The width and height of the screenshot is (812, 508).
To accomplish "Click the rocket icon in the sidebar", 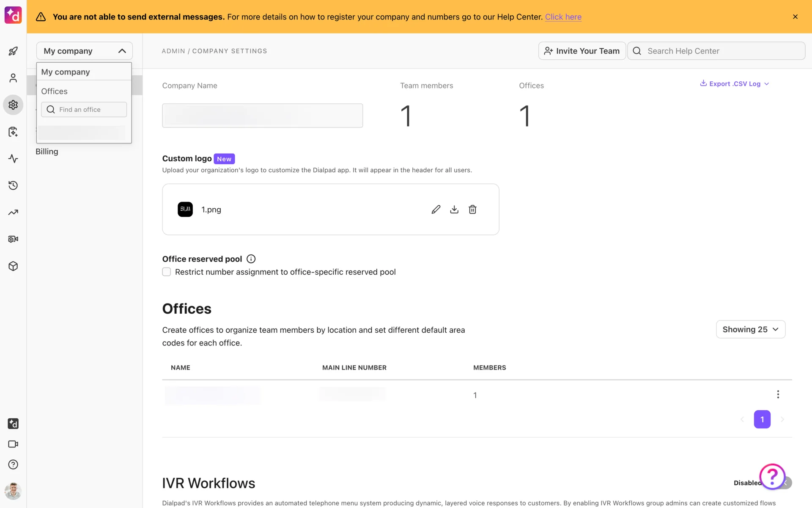I will coord(13,51).
